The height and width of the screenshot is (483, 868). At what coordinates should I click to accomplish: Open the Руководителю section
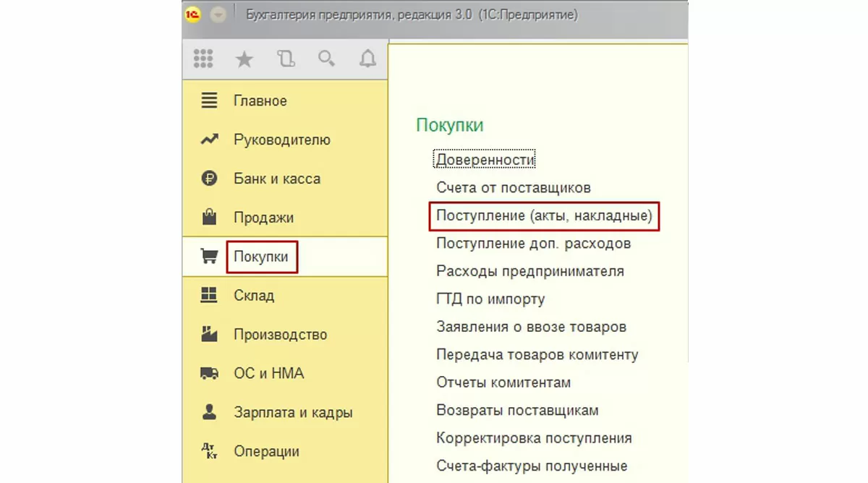click(x=285, y=140)
